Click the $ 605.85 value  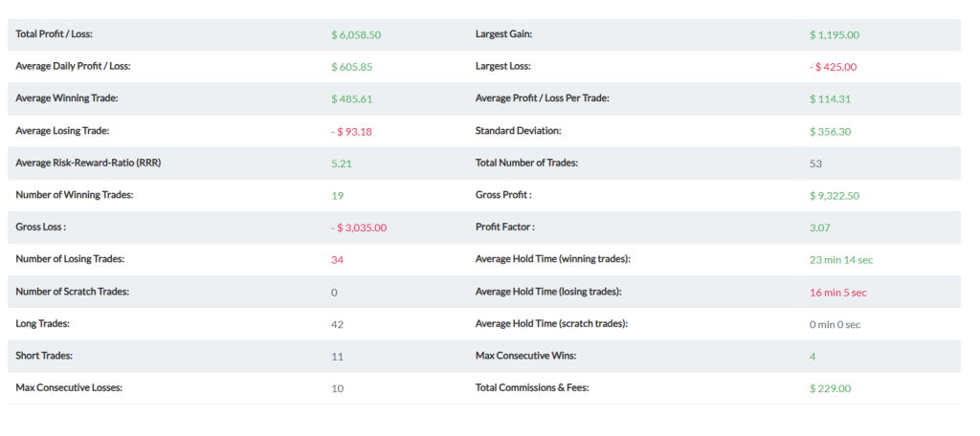[x=352, y=67]
